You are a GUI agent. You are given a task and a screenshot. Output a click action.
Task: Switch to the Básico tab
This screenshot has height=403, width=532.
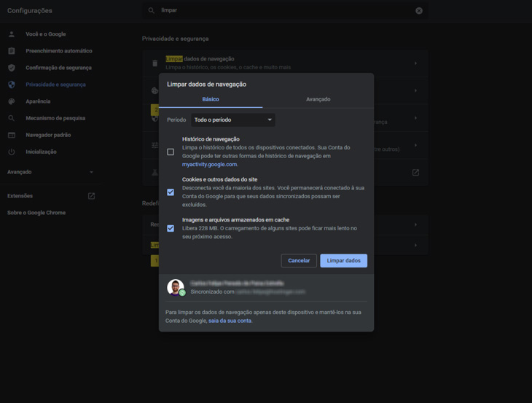point(211,99)
